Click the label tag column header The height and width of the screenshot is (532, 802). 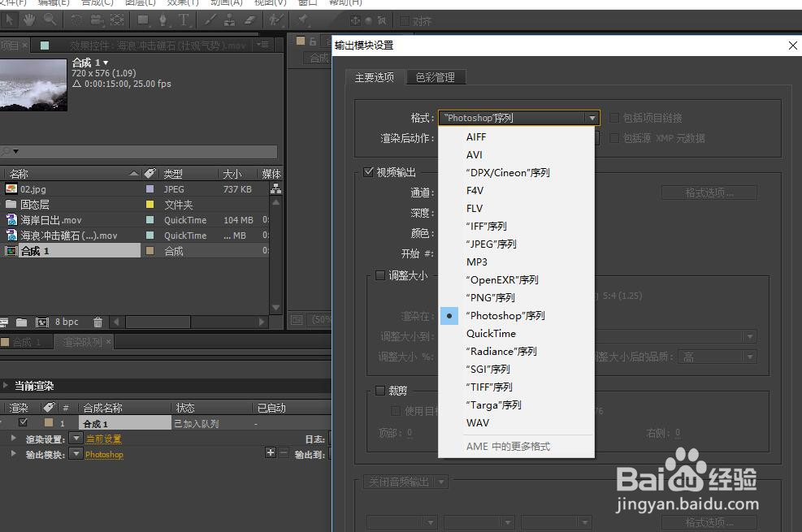click(x=150, y=173)
